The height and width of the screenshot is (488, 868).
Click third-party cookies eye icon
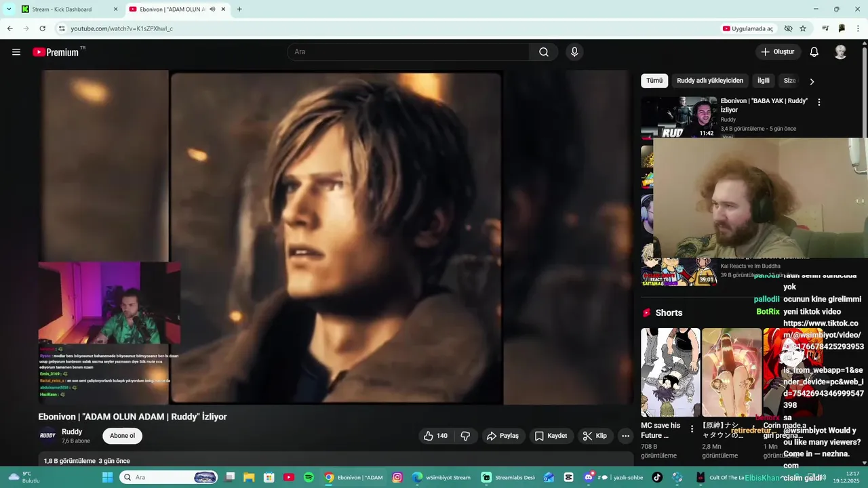788,28
